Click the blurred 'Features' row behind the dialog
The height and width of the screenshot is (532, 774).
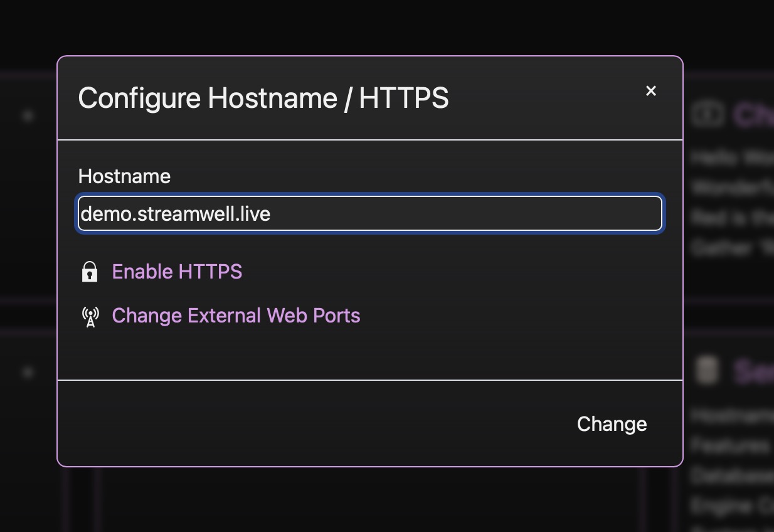coord(731,445)
